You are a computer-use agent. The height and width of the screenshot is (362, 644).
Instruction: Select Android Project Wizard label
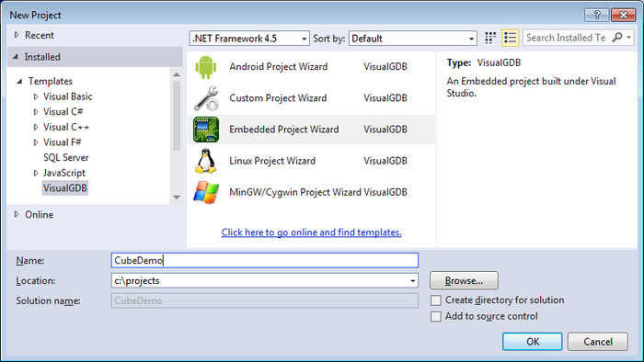coord(279,67)
